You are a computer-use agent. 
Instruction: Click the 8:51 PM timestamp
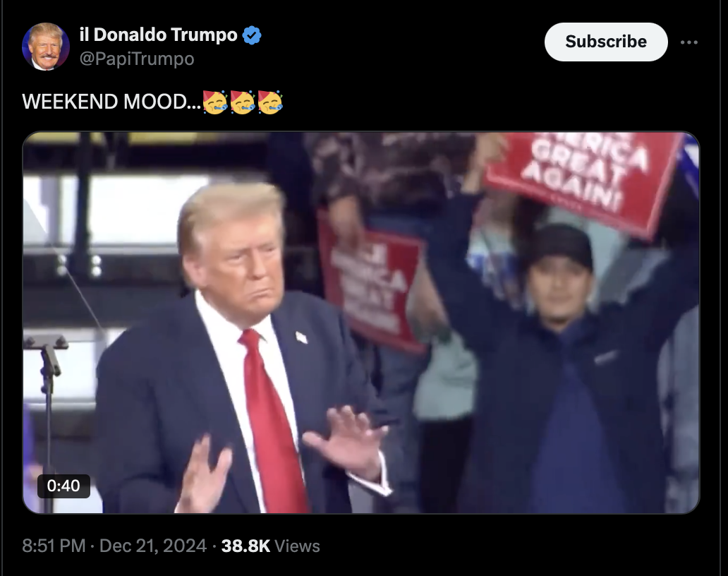54,546
